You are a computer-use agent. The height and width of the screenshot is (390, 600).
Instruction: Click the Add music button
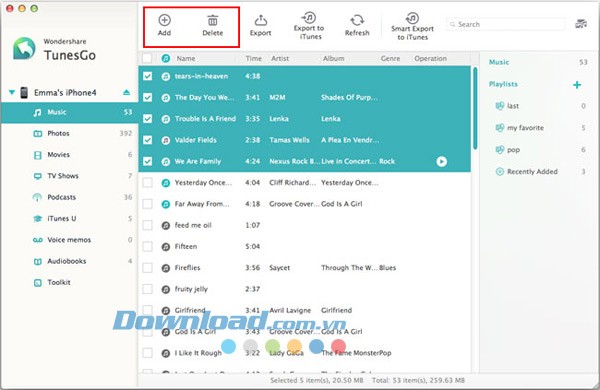tap(165, 25)
